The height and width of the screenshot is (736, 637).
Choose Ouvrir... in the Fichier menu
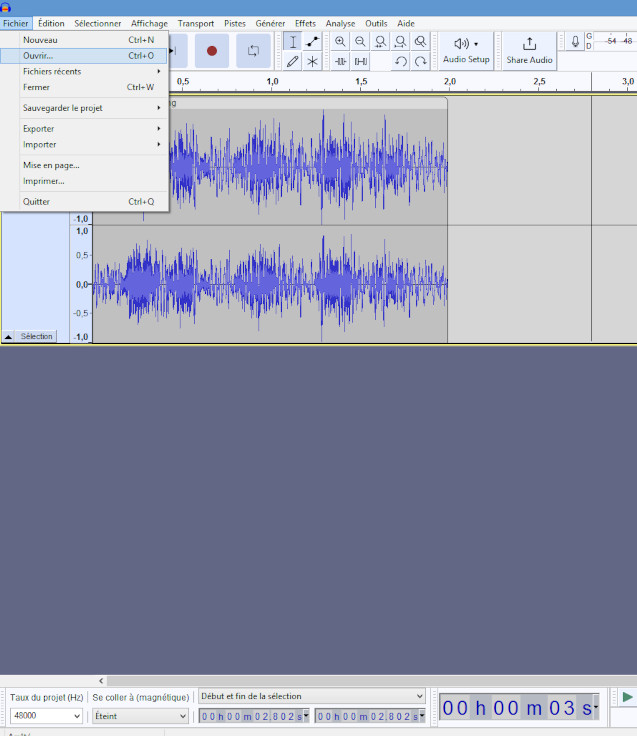click(38, 56)
